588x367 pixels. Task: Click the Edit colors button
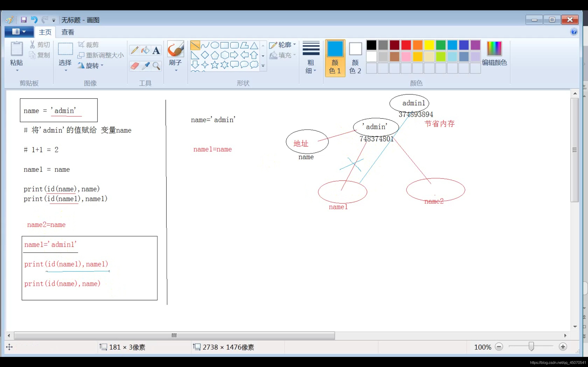[x=494, y=54]
